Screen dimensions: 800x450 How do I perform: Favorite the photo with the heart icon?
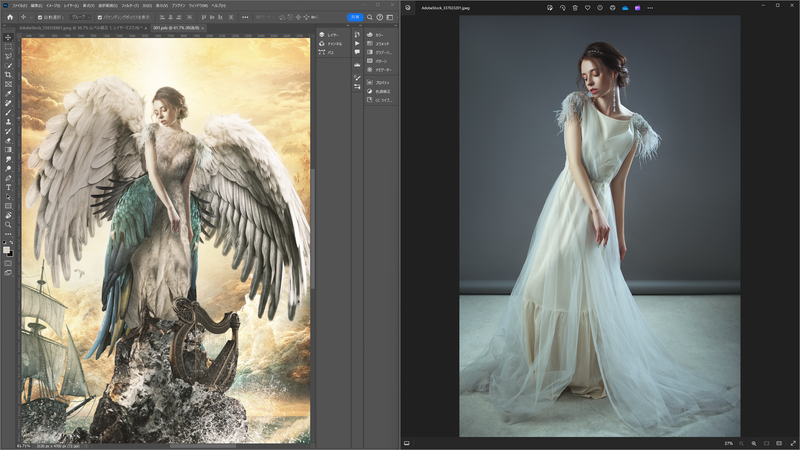click(587, 8)
